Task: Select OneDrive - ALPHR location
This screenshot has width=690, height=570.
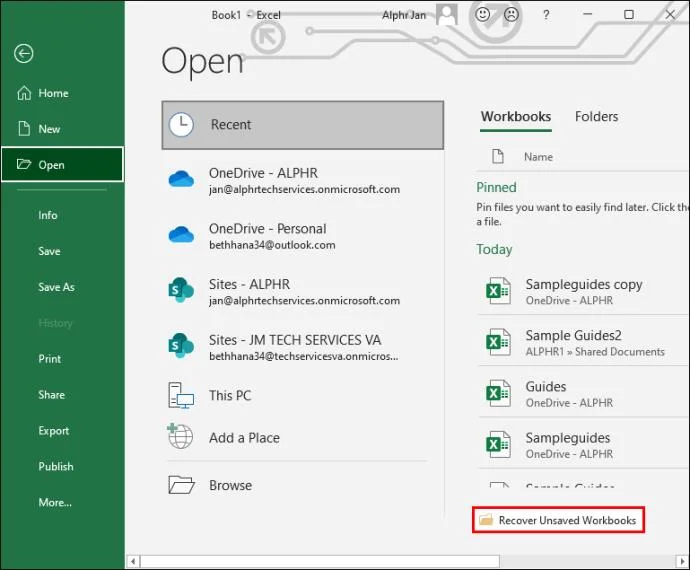Action: pyautogui.click(x=303, y=180)
